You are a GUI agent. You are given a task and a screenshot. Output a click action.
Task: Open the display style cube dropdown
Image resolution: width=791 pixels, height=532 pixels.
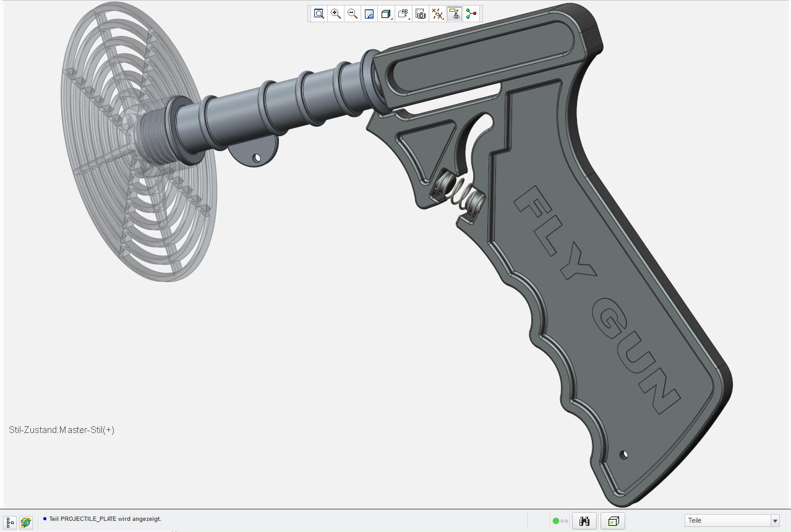387,14
